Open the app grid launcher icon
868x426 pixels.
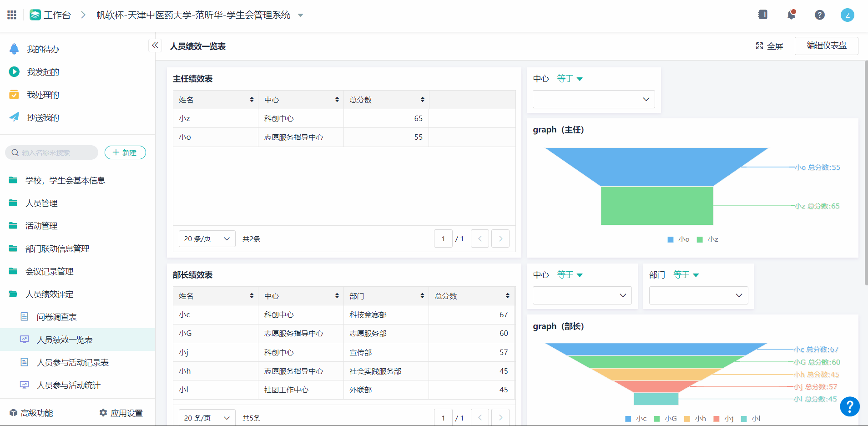pos(12,15)
